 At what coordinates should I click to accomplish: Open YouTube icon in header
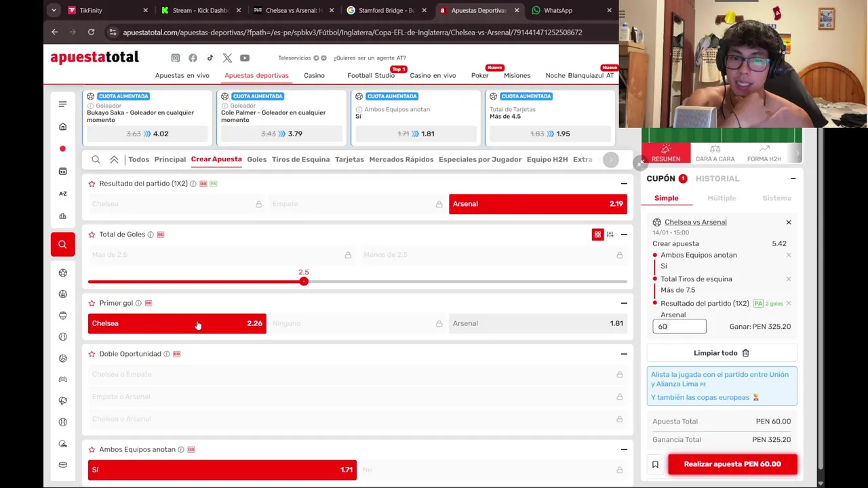coord(245,58)
